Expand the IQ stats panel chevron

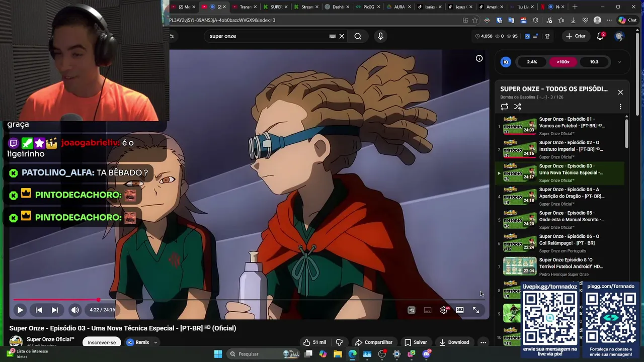619,62
